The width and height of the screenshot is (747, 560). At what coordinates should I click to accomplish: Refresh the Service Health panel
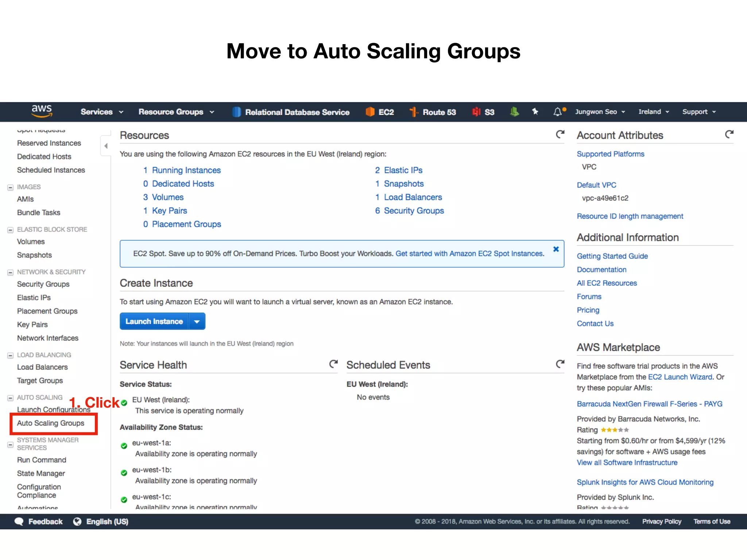pos(333,364)
